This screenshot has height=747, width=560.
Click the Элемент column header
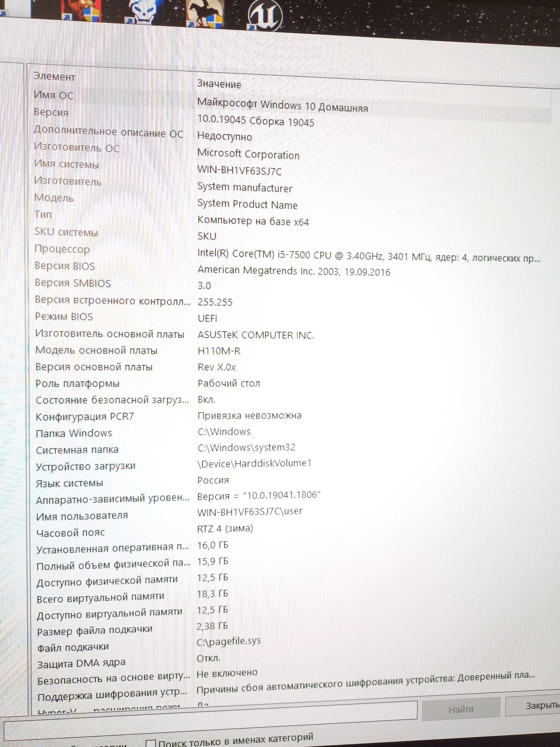pyautogui.click(x=55, y=77)
